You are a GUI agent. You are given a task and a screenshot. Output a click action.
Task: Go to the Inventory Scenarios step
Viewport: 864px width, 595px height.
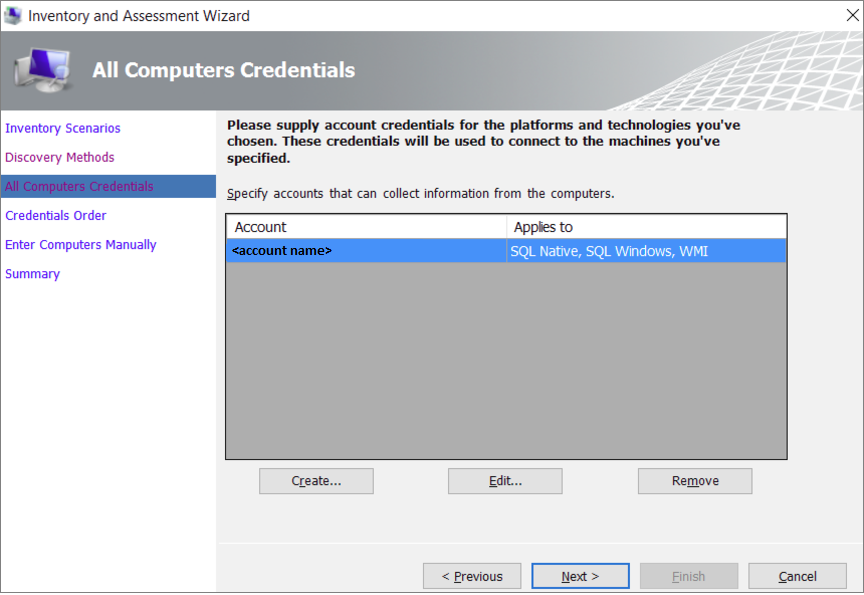click(63, 128)
